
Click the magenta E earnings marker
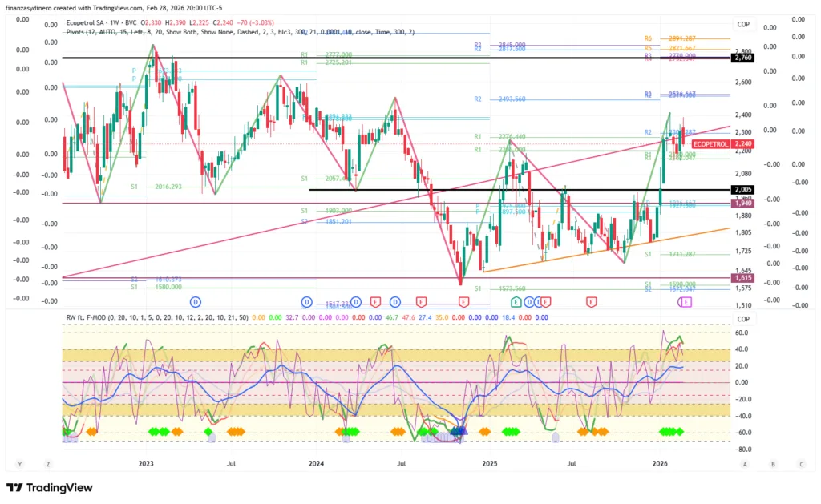coord(686,301)
